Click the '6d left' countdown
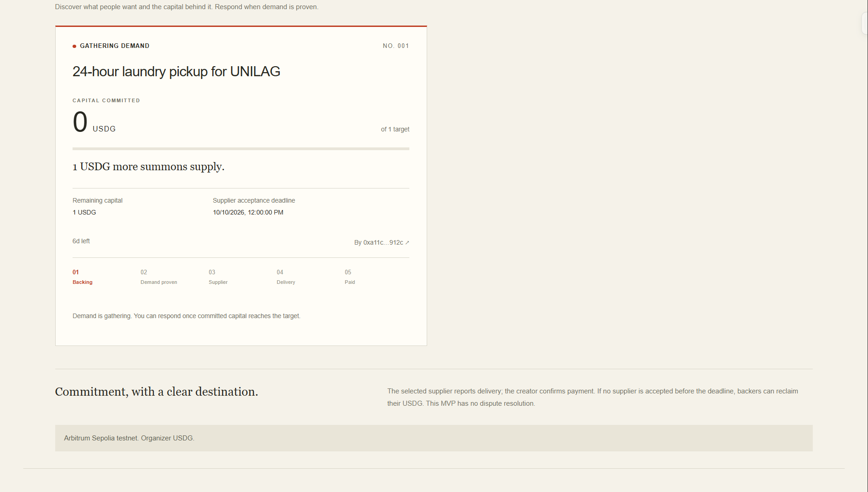 coord(81,241)
